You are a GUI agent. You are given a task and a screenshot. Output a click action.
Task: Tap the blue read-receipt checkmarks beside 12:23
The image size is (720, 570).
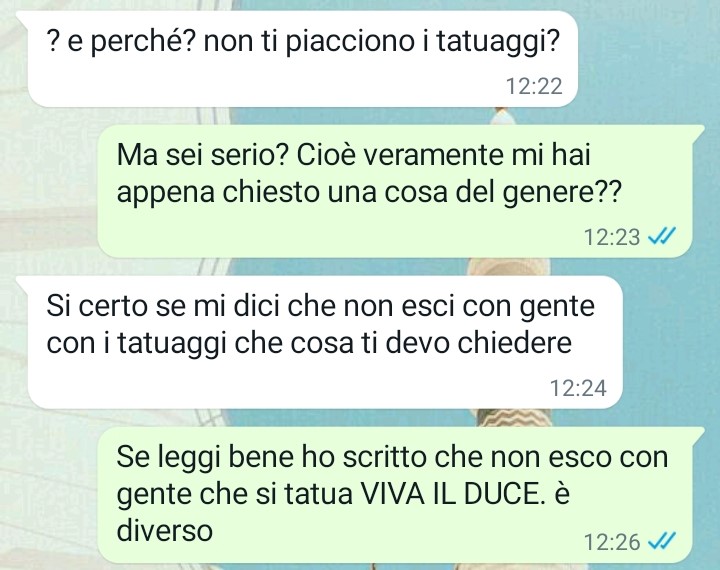pyautogui.click(x=661, y=237)
